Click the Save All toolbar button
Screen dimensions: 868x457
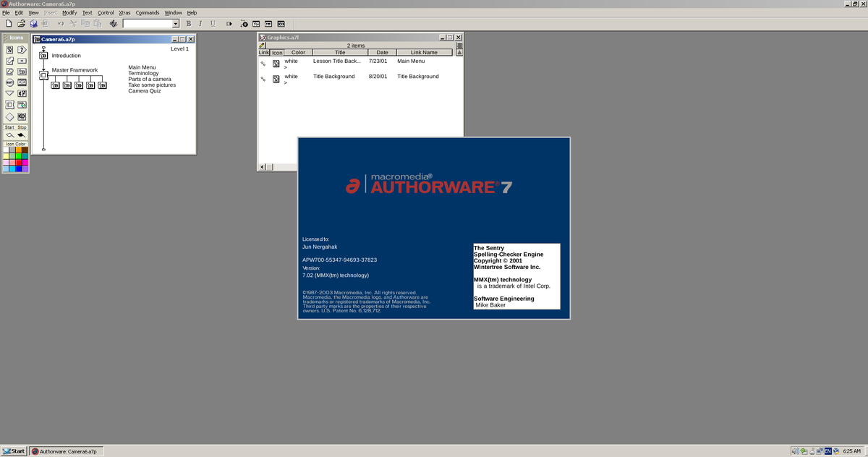pyautogui.click(x=34, y=23)
